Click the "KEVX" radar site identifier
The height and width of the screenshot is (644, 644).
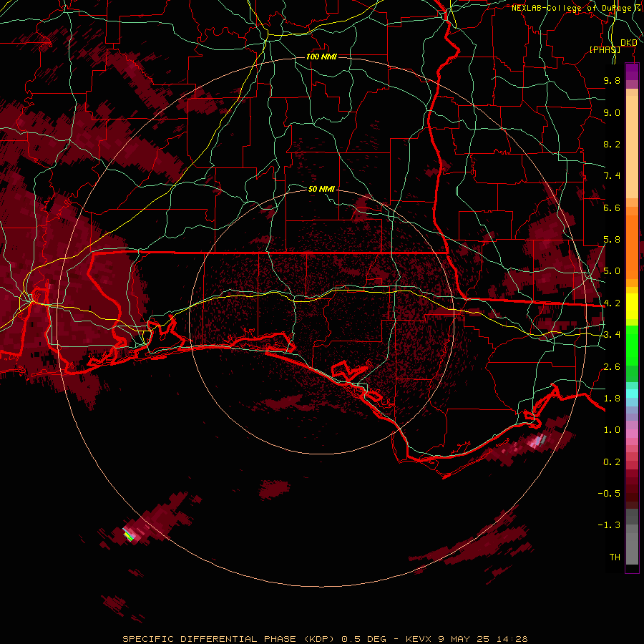(419, 639)
